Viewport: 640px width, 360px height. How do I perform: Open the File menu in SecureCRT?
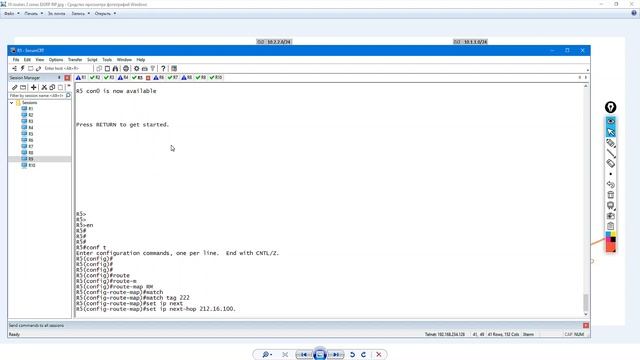pos(16,60)
